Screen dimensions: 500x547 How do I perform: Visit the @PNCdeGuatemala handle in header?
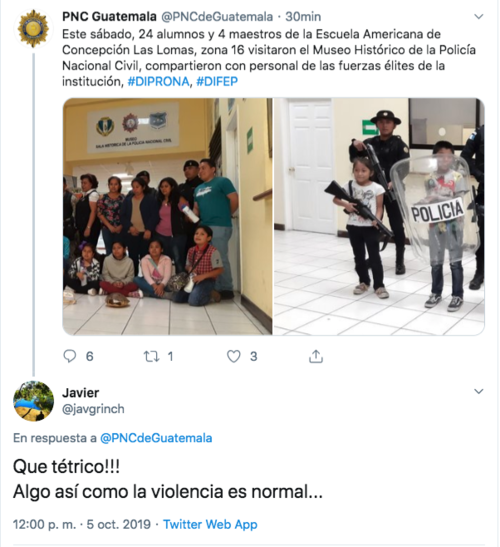(x=217, y=16)
